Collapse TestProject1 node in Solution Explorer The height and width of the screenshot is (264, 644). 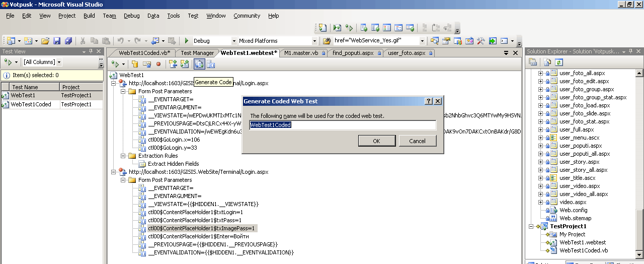(x=531, y=227)
